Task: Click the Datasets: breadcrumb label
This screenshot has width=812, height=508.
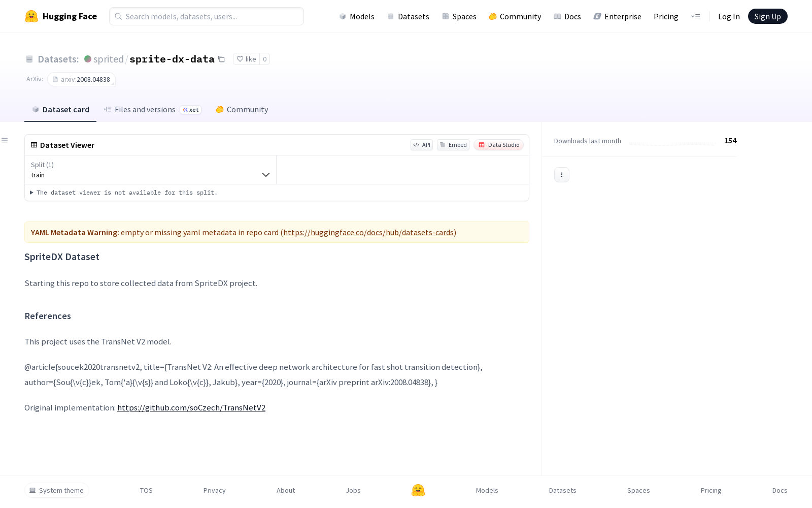Action: (x=58, y=59)
